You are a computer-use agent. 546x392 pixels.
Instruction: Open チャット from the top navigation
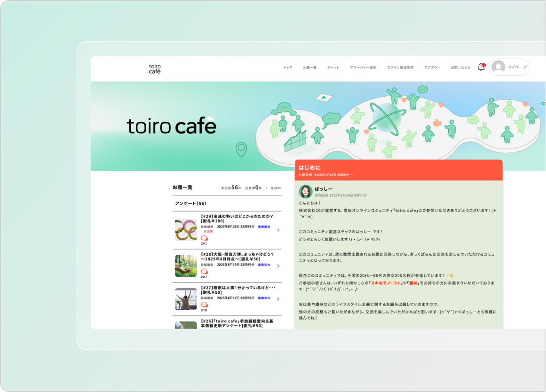tap(333, 68)
